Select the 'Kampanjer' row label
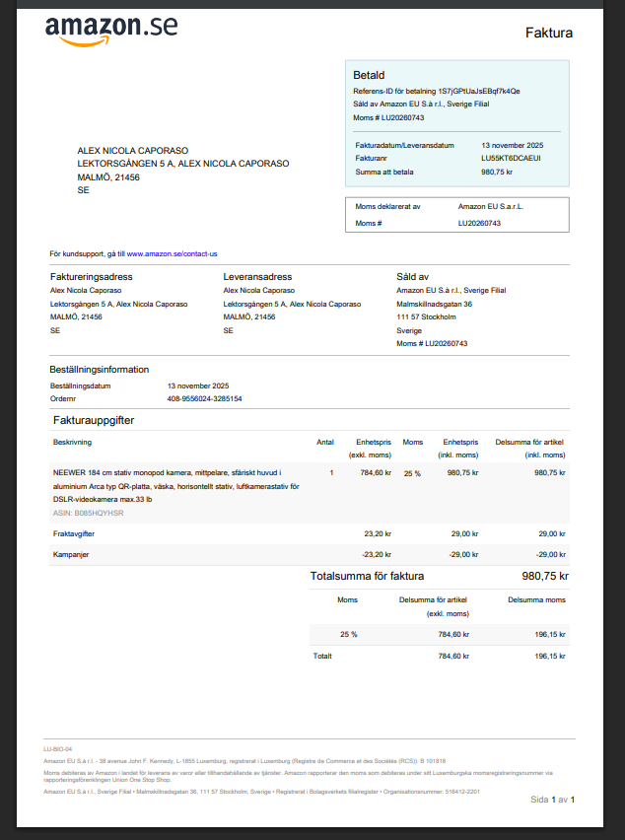 tap(71, 554)
